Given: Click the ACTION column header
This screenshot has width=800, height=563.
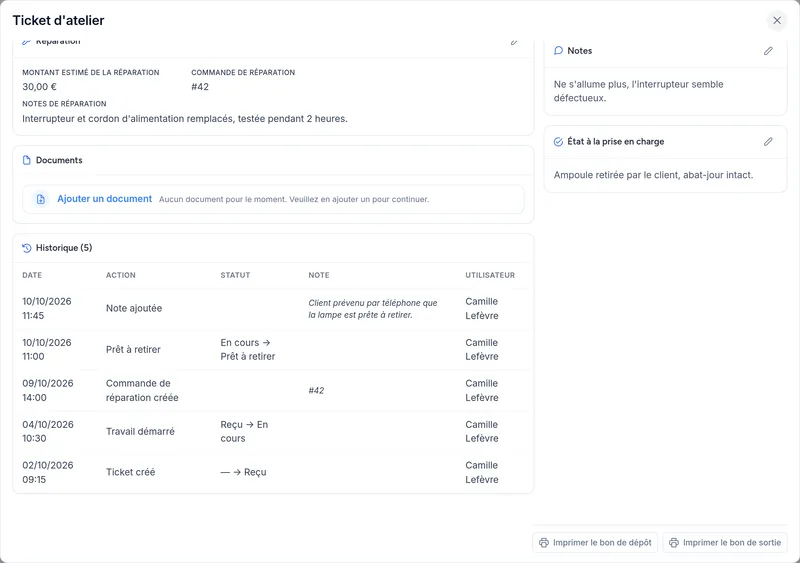Looking at the screenshot, I should click(x=121, y=275).
